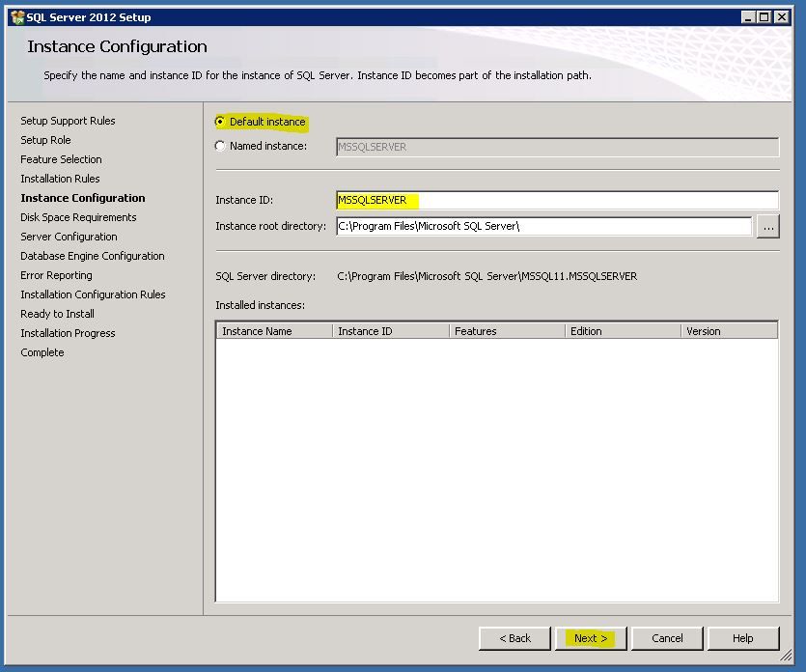Browse for instance root directory with ellipsis button

[768, 227]
